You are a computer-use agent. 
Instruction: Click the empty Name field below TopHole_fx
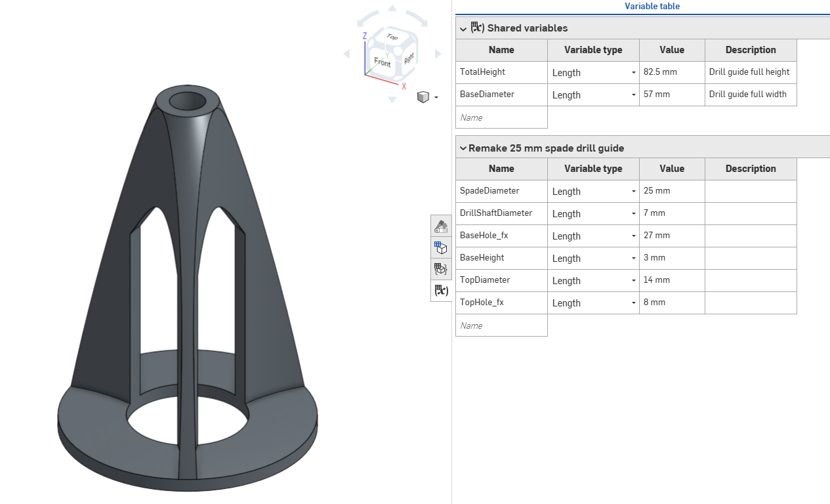coord(501,325)
